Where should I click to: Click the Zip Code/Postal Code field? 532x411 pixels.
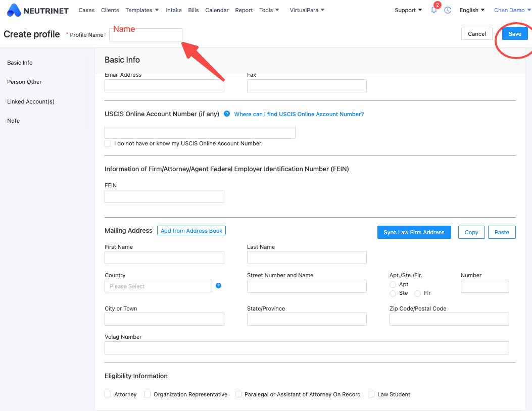coord(449,319)
